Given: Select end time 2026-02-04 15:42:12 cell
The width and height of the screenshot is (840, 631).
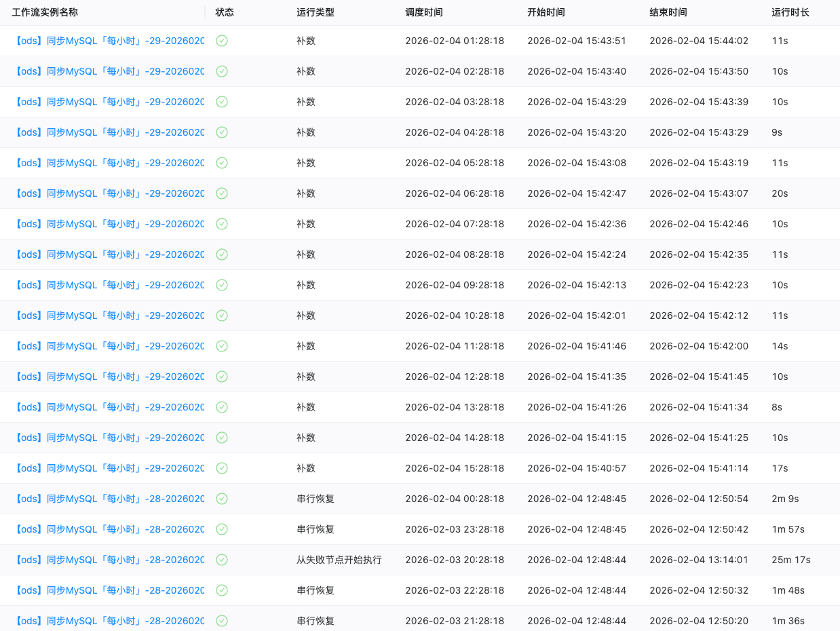Looking at the screenshot, I should click(699, 315).
